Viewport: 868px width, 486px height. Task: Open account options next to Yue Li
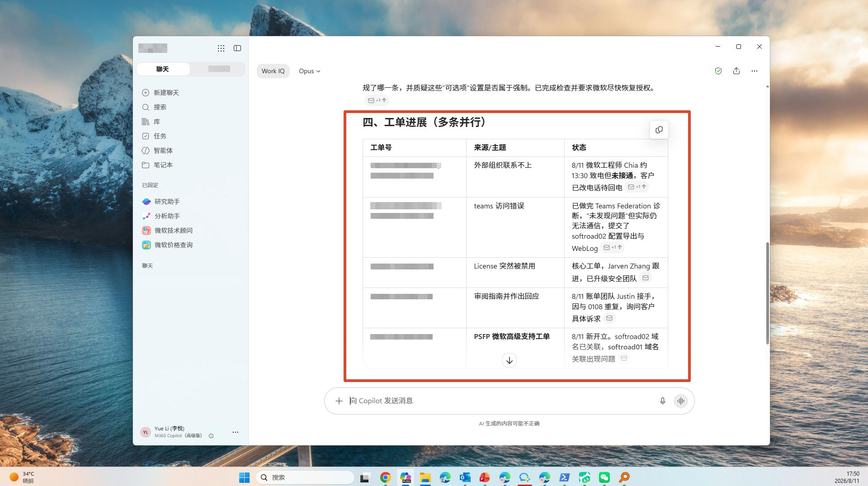[236, 432]
